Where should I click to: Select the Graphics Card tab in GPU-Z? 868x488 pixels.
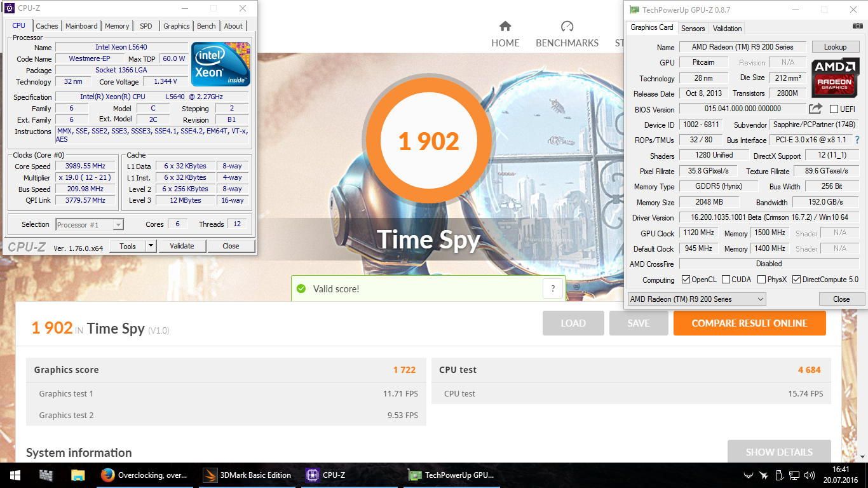(652, 27)
